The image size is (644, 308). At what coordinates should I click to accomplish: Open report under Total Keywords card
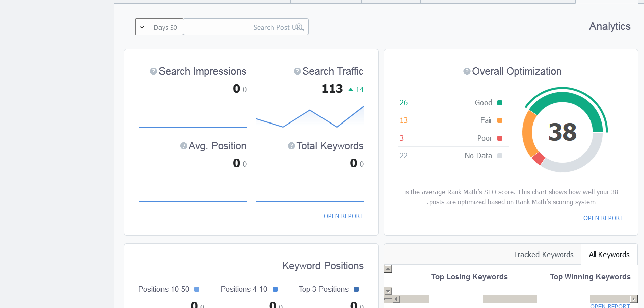tap(344, 216)
